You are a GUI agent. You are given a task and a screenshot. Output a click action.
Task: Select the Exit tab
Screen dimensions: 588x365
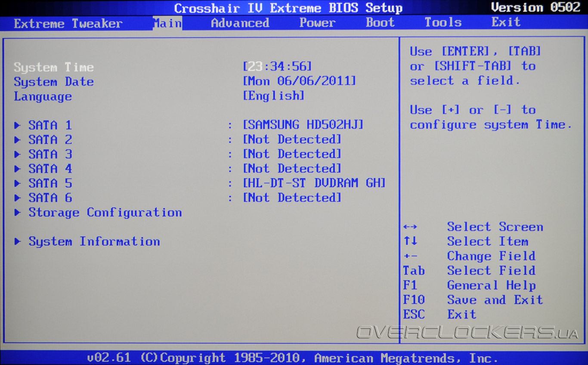coord(506,22)
